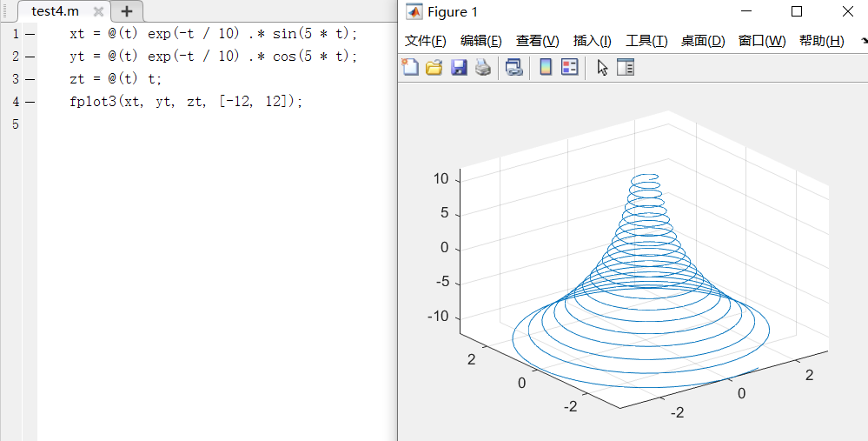Click line number 5 in the editor gutter
This screenshot has width=868, height=441.
click(x=16, y=124)
